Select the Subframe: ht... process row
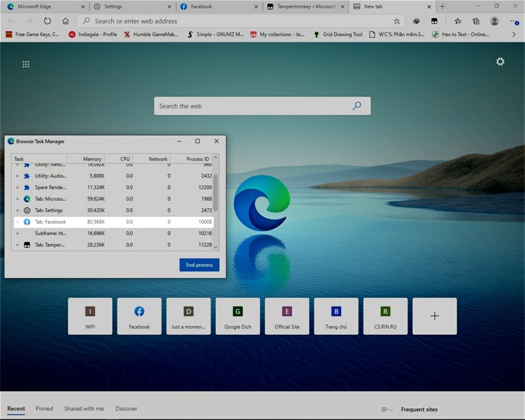 pyautogui.click(x=113, y=233)
